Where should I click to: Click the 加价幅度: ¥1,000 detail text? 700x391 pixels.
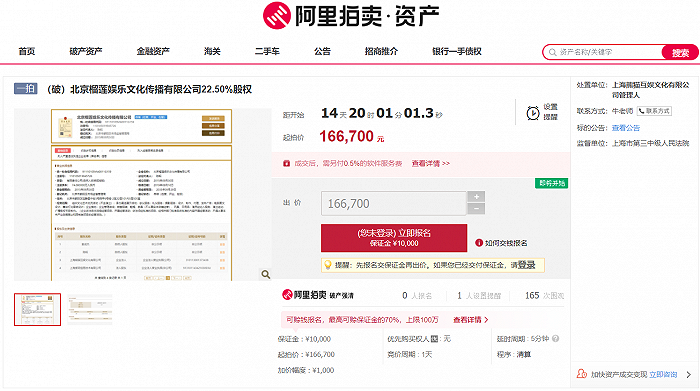pyautogui.click(x=306, y=370)
